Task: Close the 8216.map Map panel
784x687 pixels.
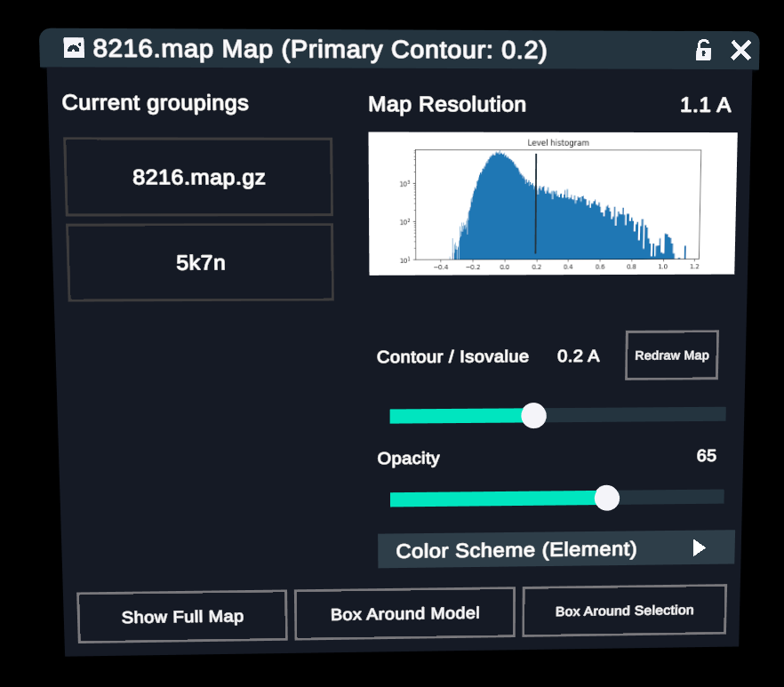Action: 740,51
